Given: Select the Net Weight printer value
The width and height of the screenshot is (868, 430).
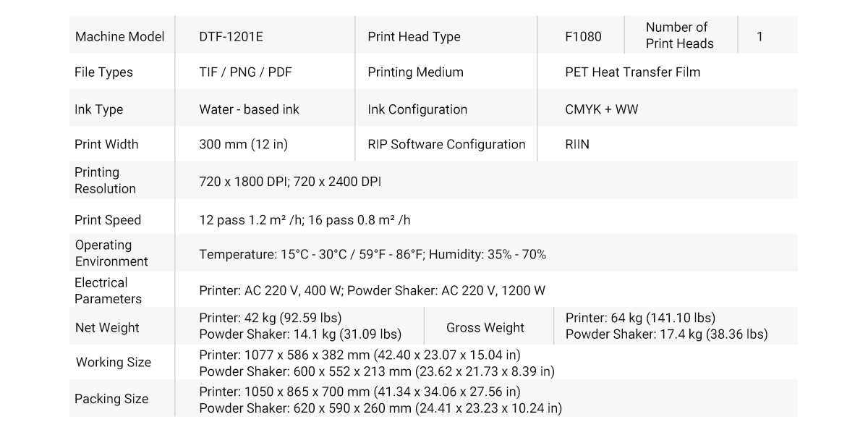Looking at the screenshot, I should [270, 318].
